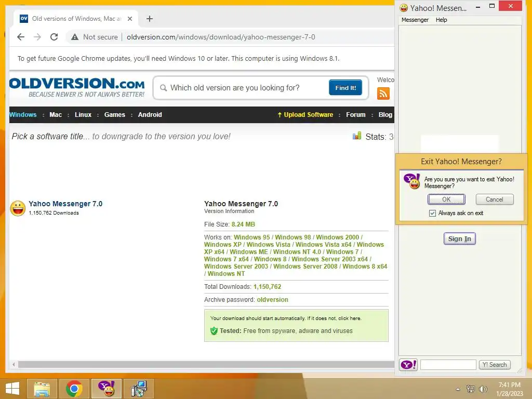The image size is (532, 399).
Task: Close the Old versions of Windows tab
Action: [129, 19]
